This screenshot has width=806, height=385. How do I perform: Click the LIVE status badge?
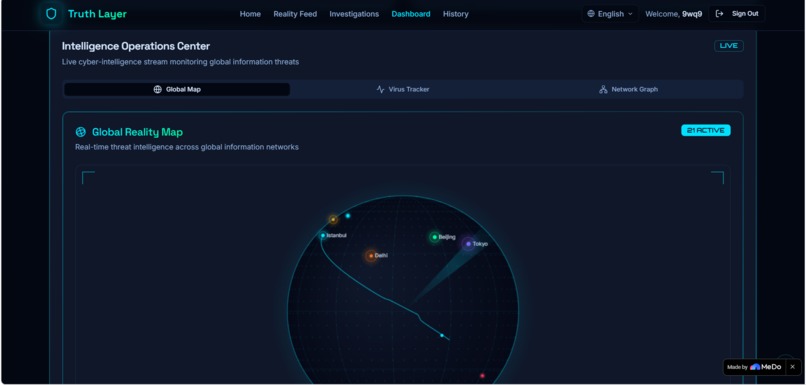click(x=728, y=46)
